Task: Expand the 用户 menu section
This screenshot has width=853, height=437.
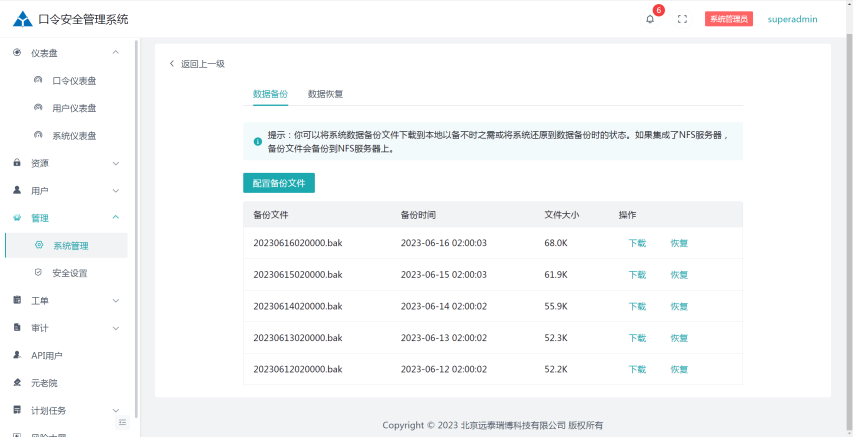Action: point(116,190)
